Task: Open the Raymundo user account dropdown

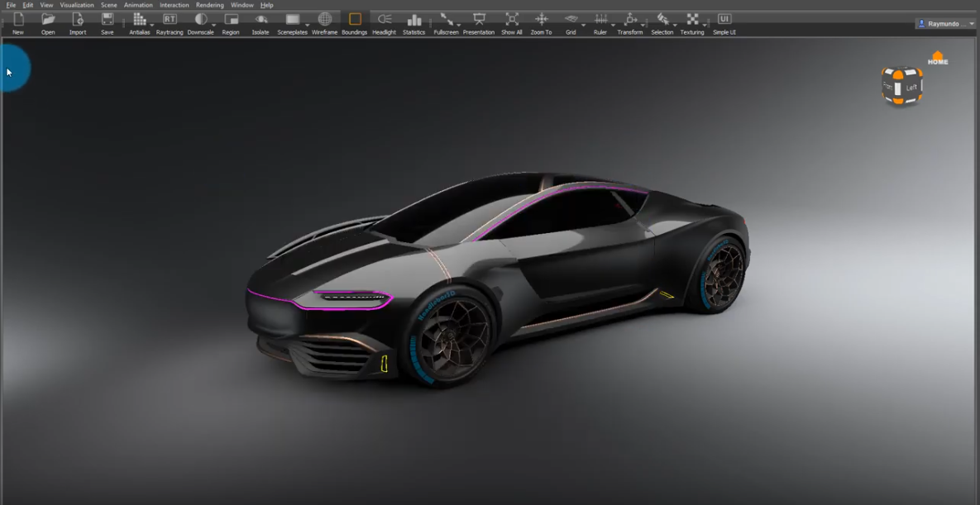Action: 946,24
